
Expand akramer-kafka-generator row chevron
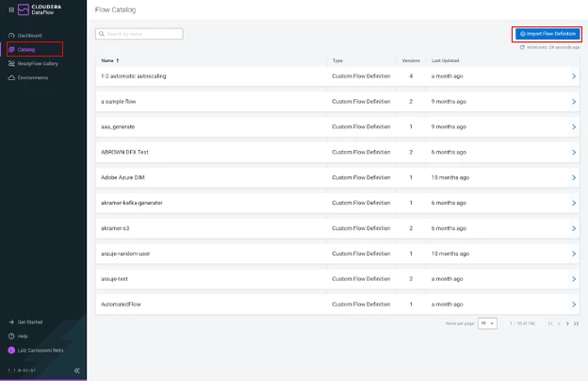[574, 203]
